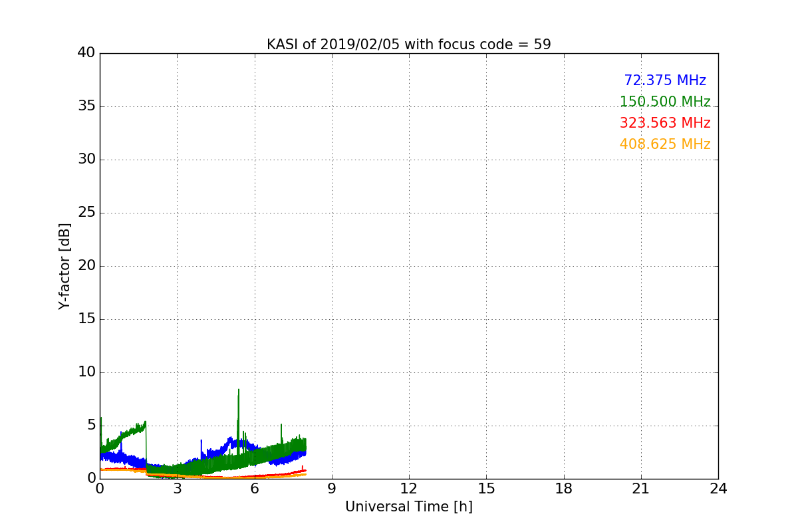Click the x-axis tick label 21
This screenshot has width=798, height=532.
pos(641,489)
